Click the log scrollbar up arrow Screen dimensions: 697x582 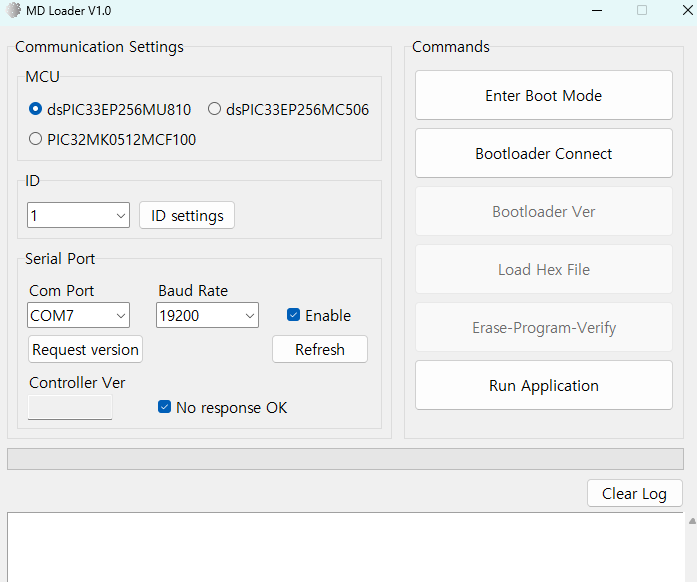point(692,521)
